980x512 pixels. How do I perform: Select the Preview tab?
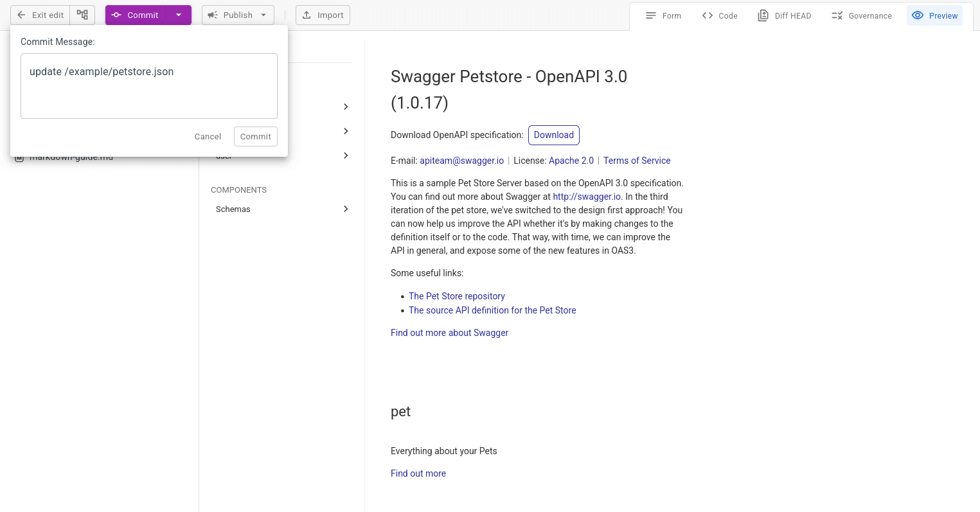[934, 15]
